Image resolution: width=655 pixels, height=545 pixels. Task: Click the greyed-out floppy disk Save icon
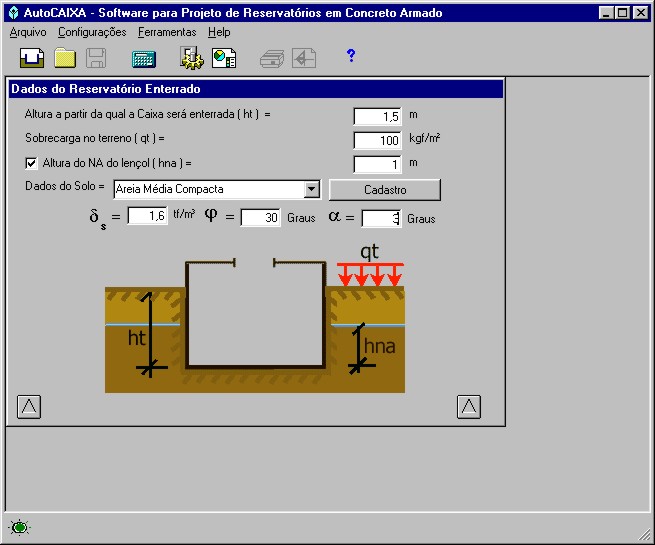96,58
